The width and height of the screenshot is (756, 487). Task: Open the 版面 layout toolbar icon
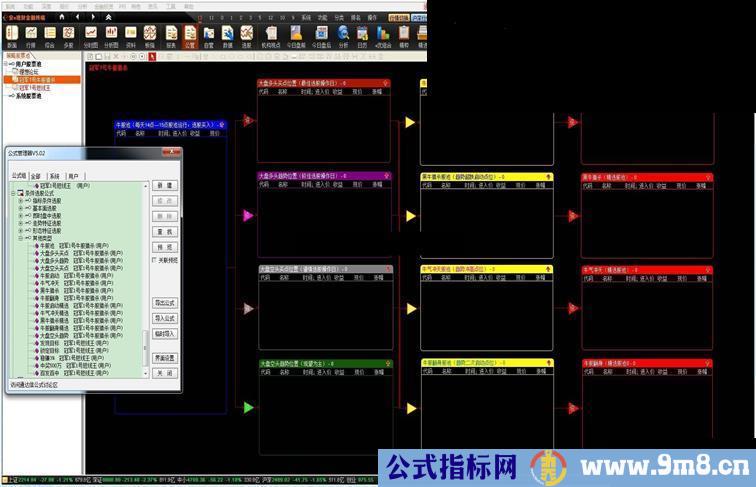(12, 36)
